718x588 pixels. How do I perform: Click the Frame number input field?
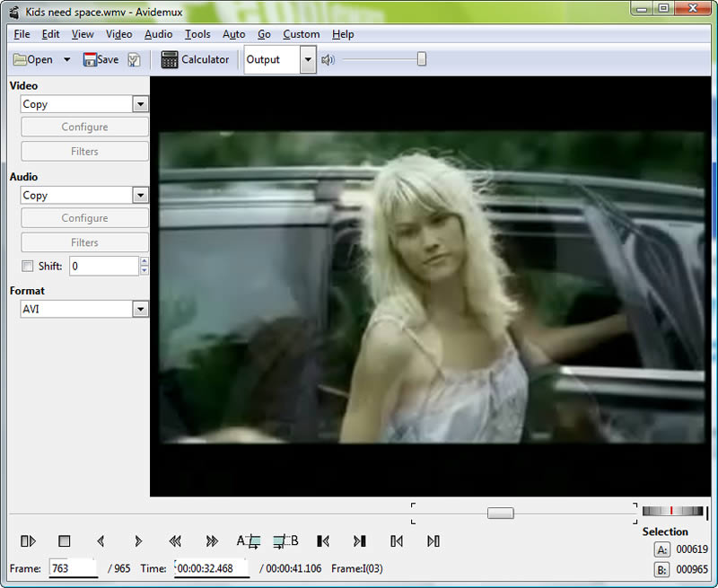[x=74, y=568]
